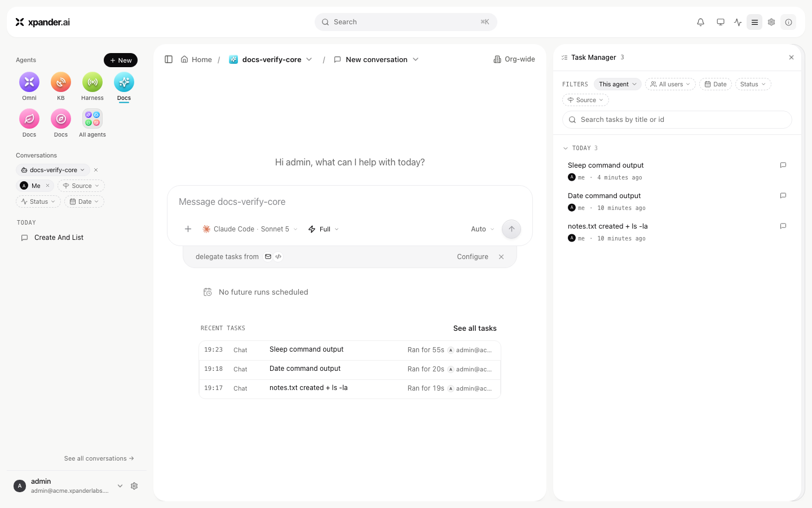812x508 pixels.
Task: Open the This agent filter in Task Manager
Action: 617,84
